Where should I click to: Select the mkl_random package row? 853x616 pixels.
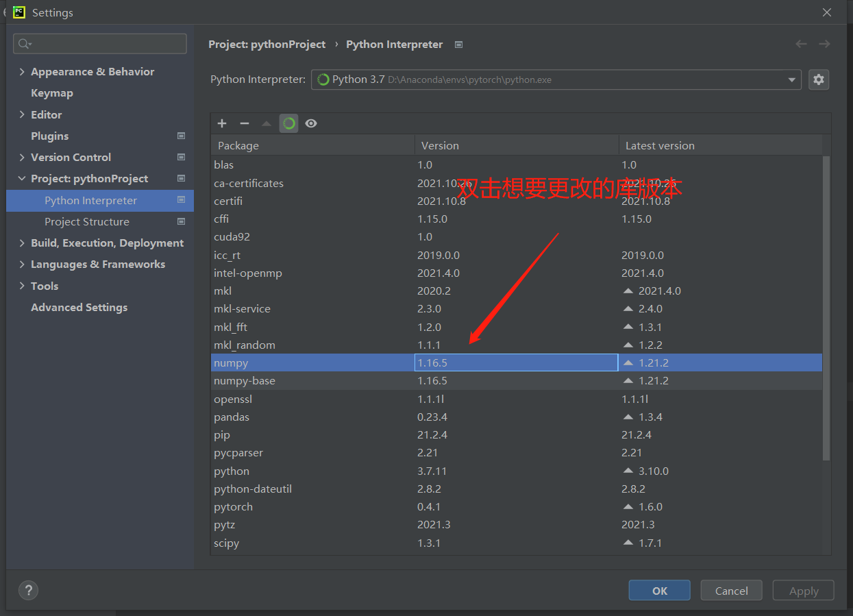(517, 345)
